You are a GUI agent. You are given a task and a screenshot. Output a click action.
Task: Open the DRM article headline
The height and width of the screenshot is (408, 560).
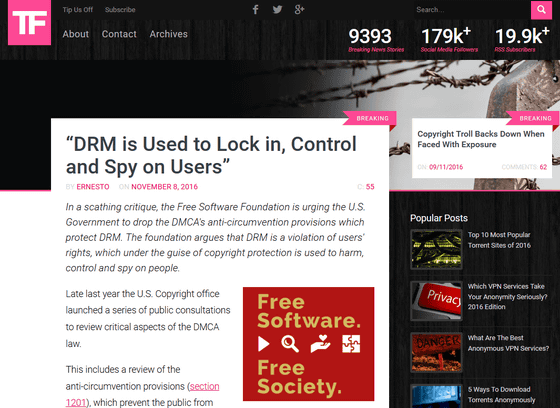coord(211,155)
